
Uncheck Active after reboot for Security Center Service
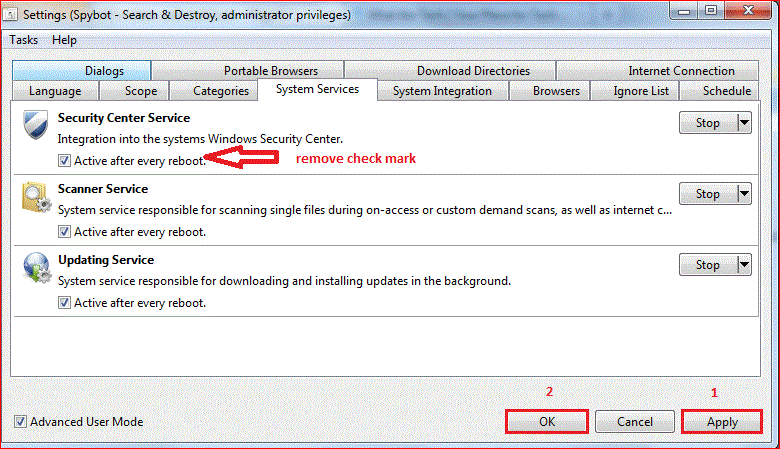coord(64,161)
